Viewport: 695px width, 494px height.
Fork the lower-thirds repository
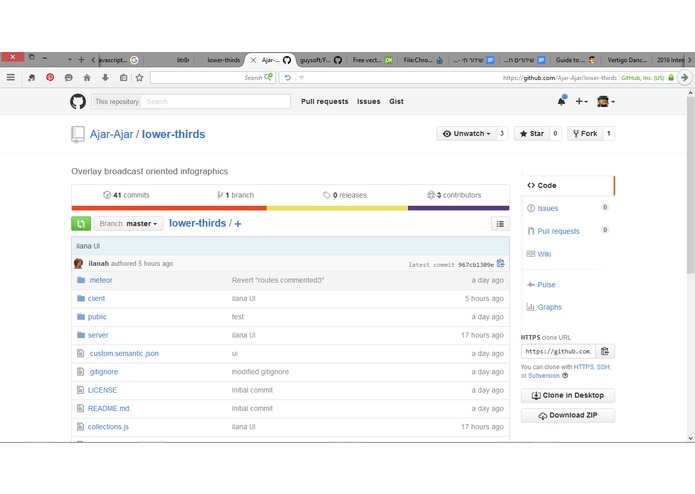coord(585,133)
